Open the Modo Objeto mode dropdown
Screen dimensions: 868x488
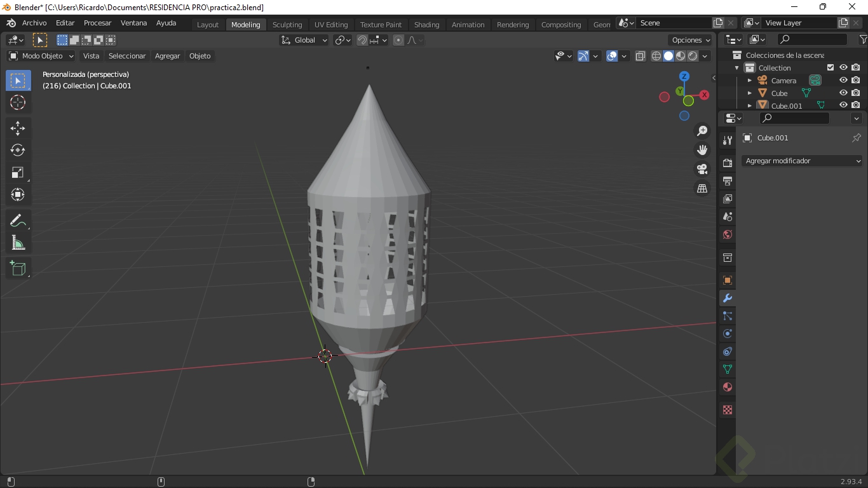point(41,56)
